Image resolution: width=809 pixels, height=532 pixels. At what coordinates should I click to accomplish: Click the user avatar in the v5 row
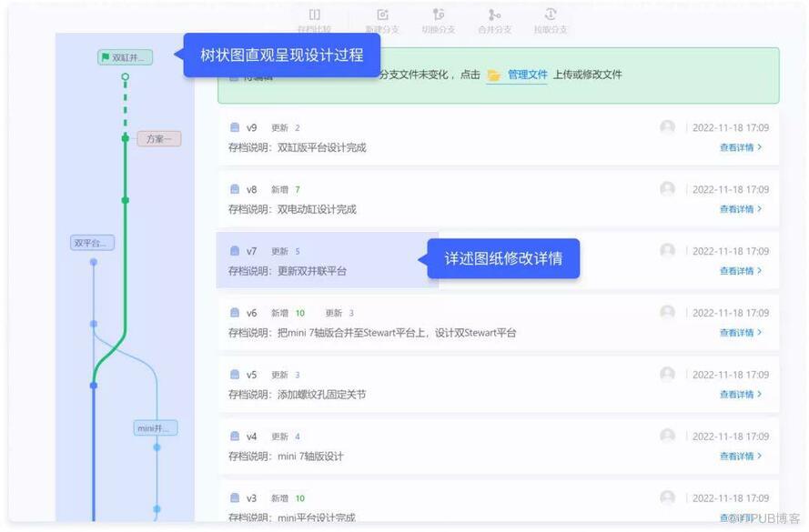tap(667, 375)
